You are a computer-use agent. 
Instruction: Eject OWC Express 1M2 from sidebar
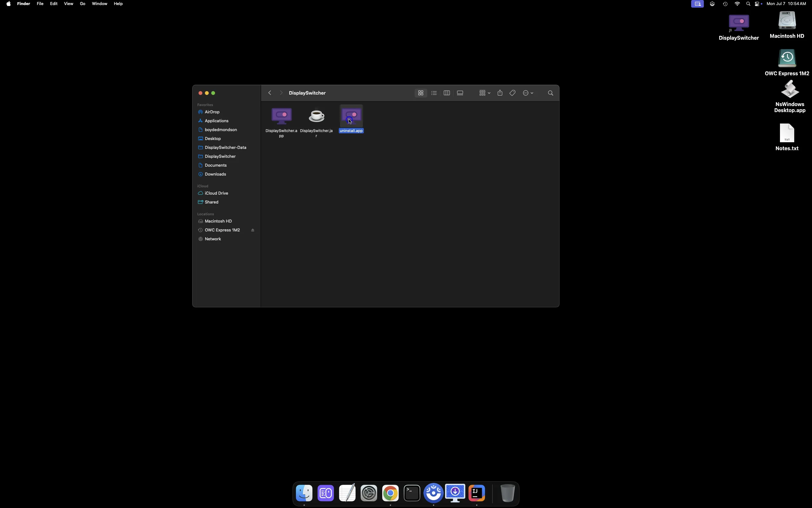click(x=253, y=230)
